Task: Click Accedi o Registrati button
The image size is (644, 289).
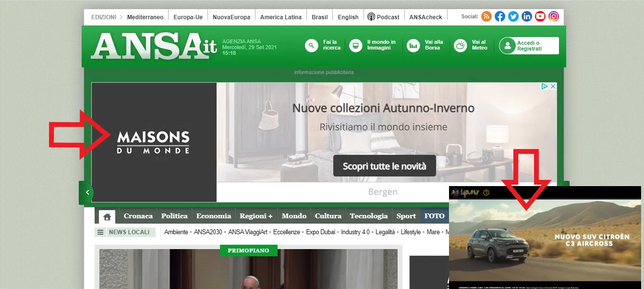Action: (x=529, y=46)
